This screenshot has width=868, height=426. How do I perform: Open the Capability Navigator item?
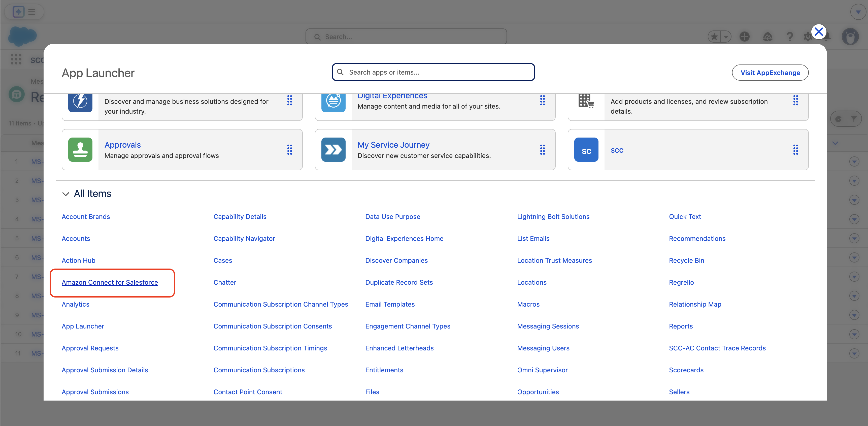tap(244, 239)
